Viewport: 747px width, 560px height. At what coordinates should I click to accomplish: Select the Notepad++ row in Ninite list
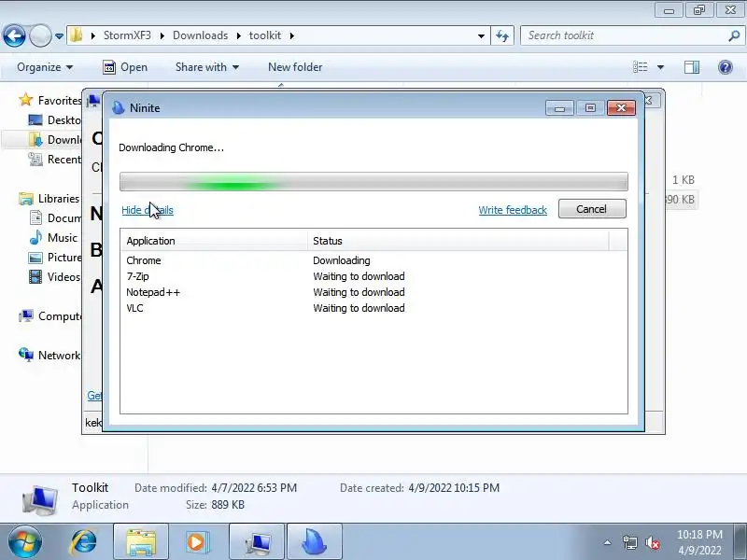[x=373, y=292]
